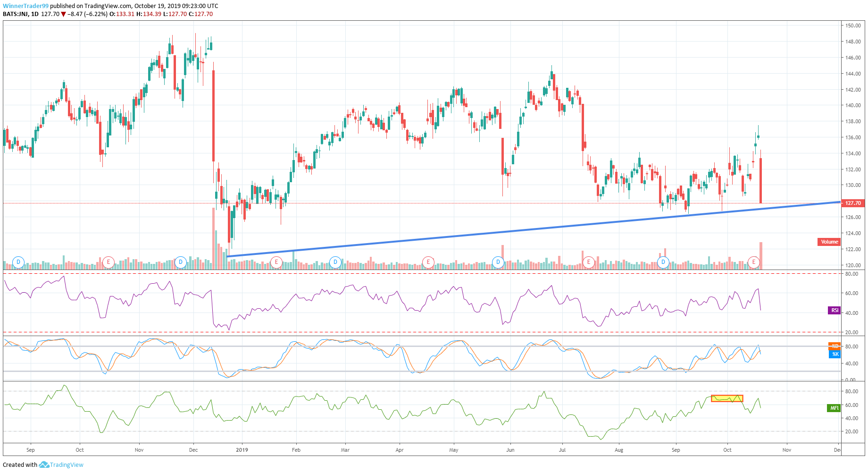This screenshot has height=473, width=868.
Task: Click dividend marker just before Dec 2018
Action: click(x=180, y=262)
